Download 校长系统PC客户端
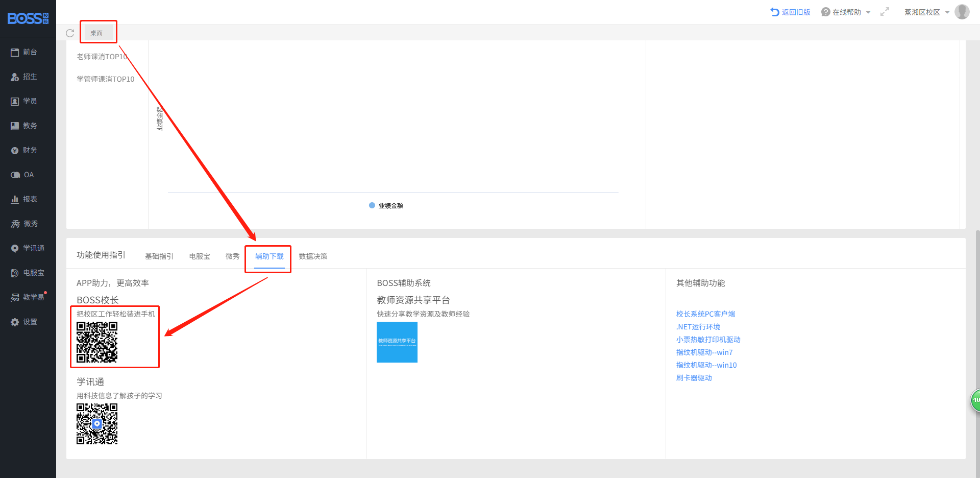980x478 pixels. [x=705, y=314]
